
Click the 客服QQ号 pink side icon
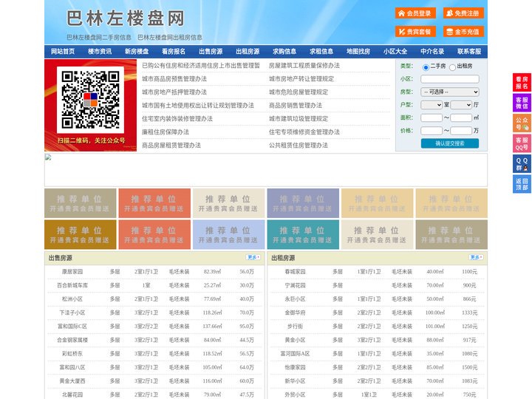(x=522, y=143)
